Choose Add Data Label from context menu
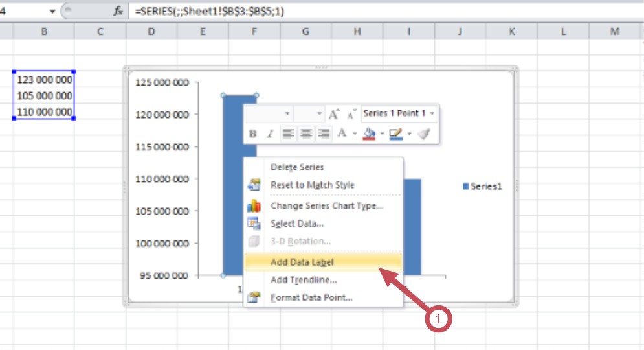Viewport: 644px width, 350px height. pos(302,262)
